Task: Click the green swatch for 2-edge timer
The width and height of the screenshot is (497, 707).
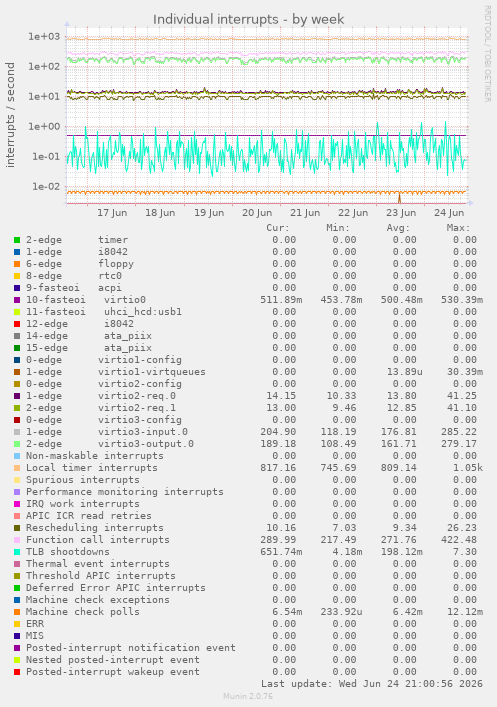Action: [x=17, y=240]
